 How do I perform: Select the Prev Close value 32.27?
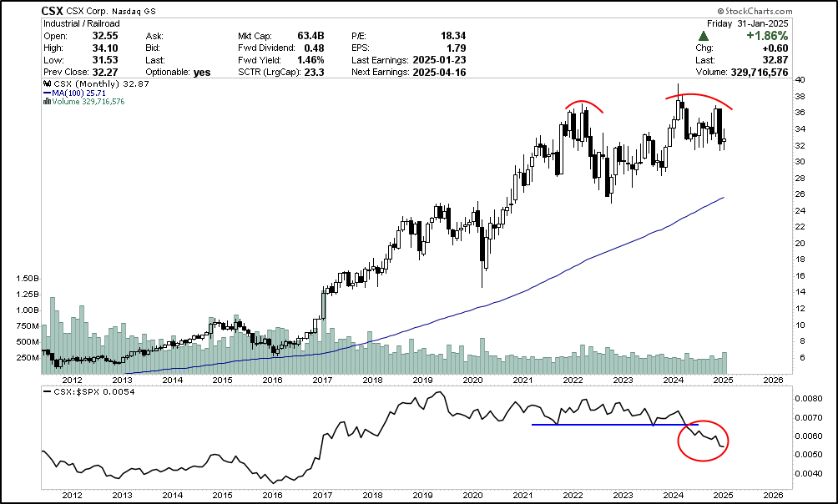point(105,72)
